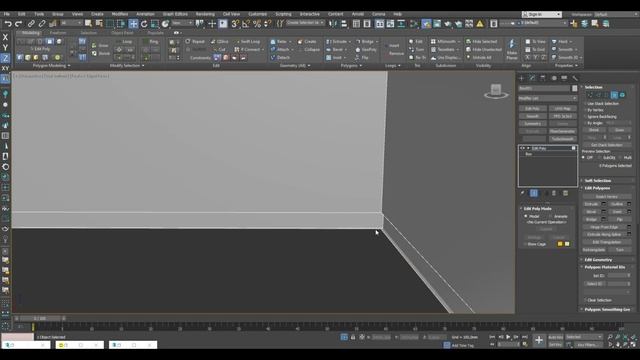Click the Hinge From Edge button
Screen dimensions: 640x360
click(x=604, y=227)
